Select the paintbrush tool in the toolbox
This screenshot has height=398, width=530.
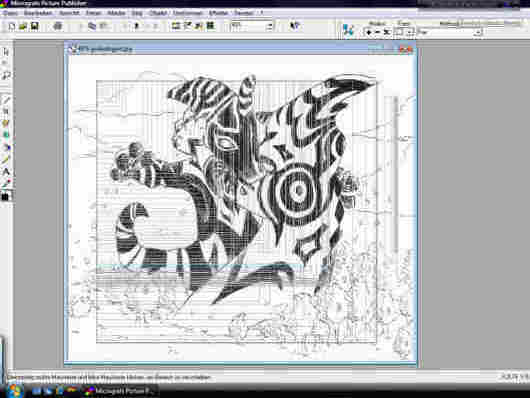coord(6,100)
